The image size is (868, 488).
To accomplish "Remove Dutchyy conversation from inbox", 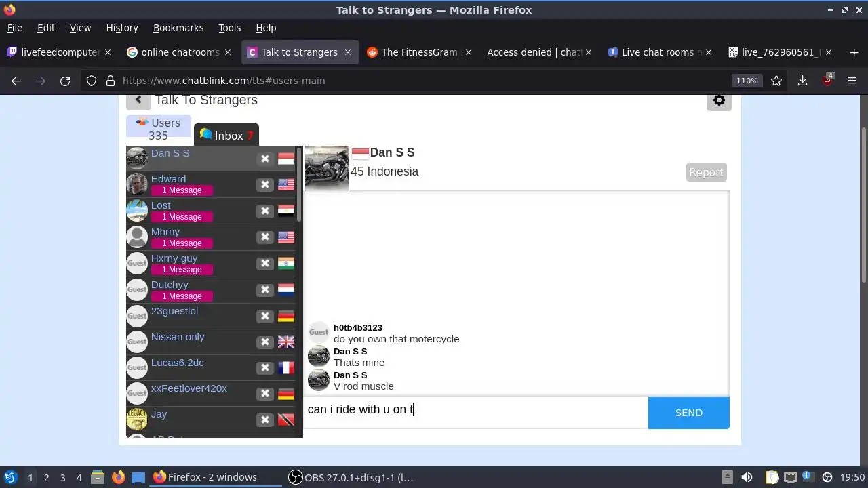I will pyautogui.click(x=265, y=290).
